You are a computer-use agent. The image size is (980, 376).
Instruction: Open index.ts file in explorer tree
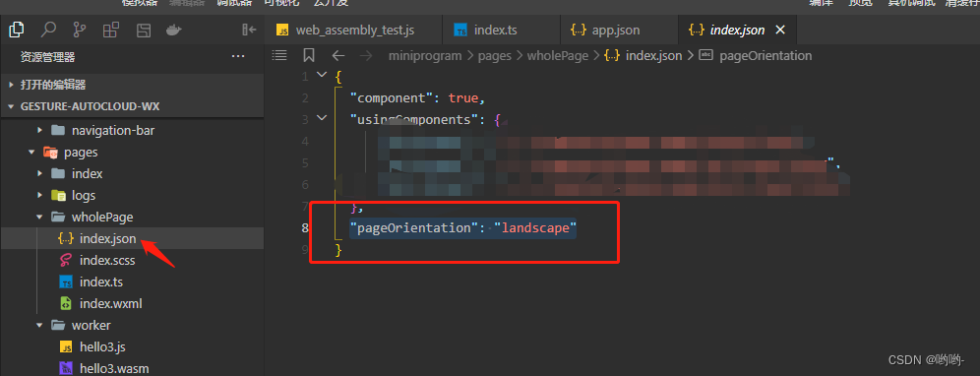[x=132, y=282]
